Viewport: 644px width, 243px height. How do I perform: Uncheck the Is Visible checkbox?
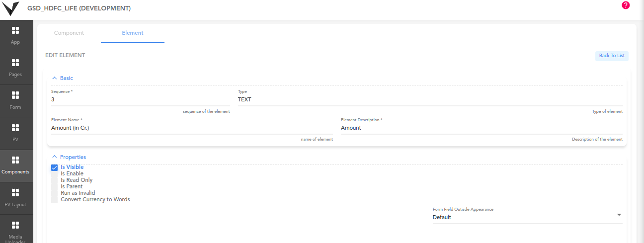click(55, 167)
